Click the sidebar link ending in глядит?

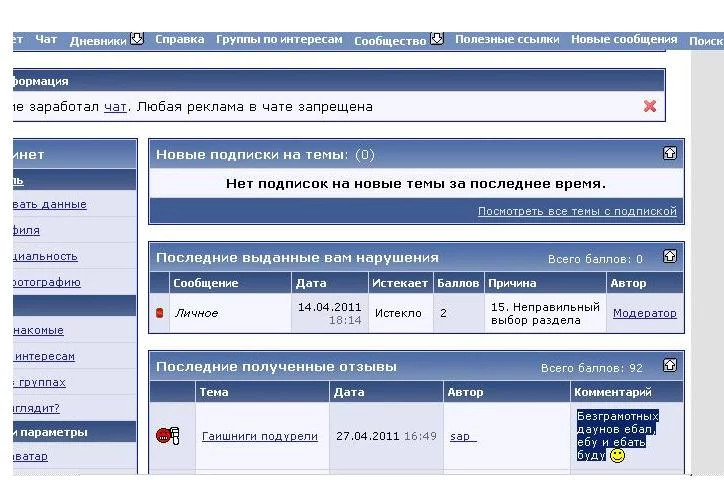(36, 408)
